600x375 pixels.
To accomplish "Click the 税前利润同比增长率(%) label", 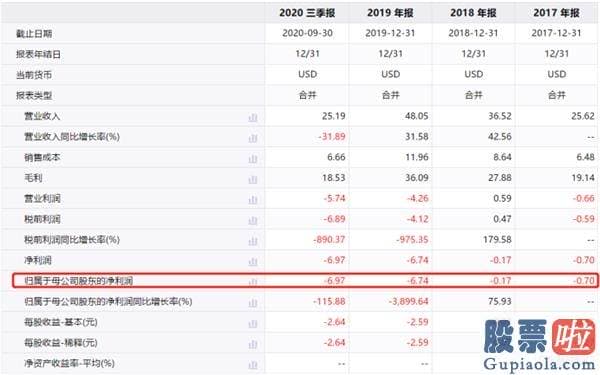I will point(72,240).
